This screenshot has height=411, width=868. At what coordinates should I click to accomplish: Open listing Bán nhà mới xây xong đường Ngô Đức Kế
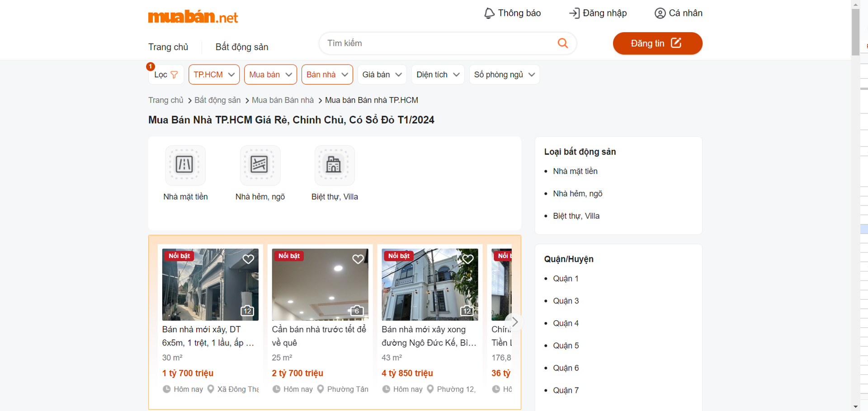click(429, 336)
